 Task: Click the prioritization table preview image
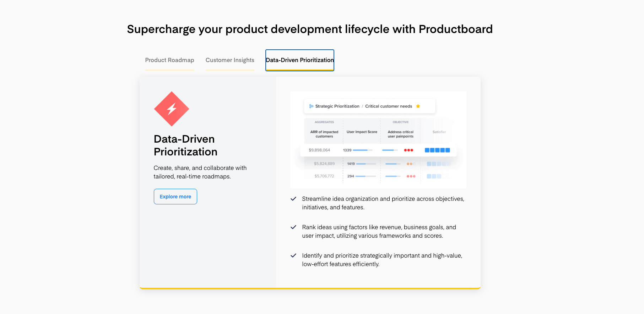coord(378,140)
